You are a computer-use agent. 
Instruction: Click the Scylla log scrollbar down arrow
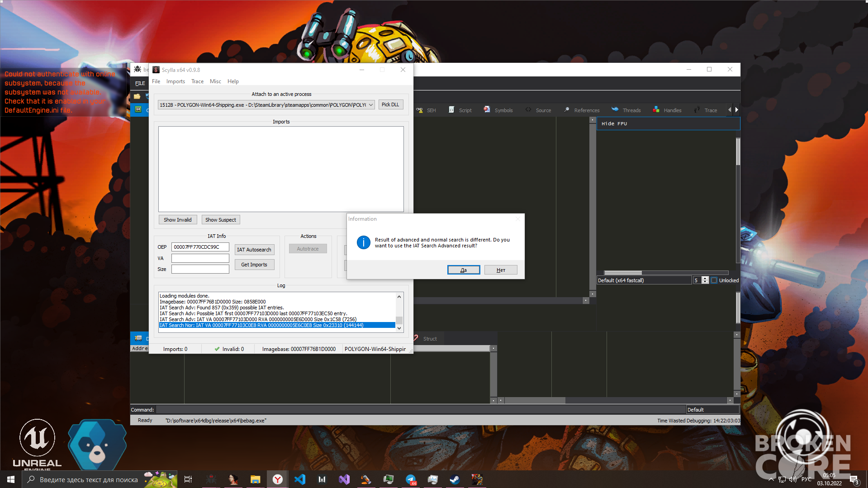click(399, 329)
